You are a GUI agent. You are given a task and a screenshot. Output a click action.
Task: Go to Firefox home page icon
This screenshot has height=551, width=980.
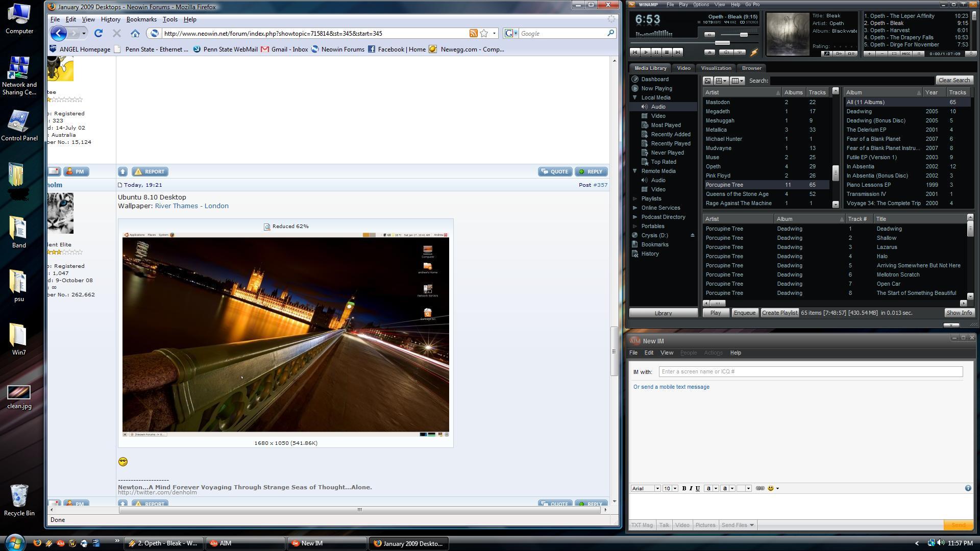pyautogui.click(x=135, y=34)
